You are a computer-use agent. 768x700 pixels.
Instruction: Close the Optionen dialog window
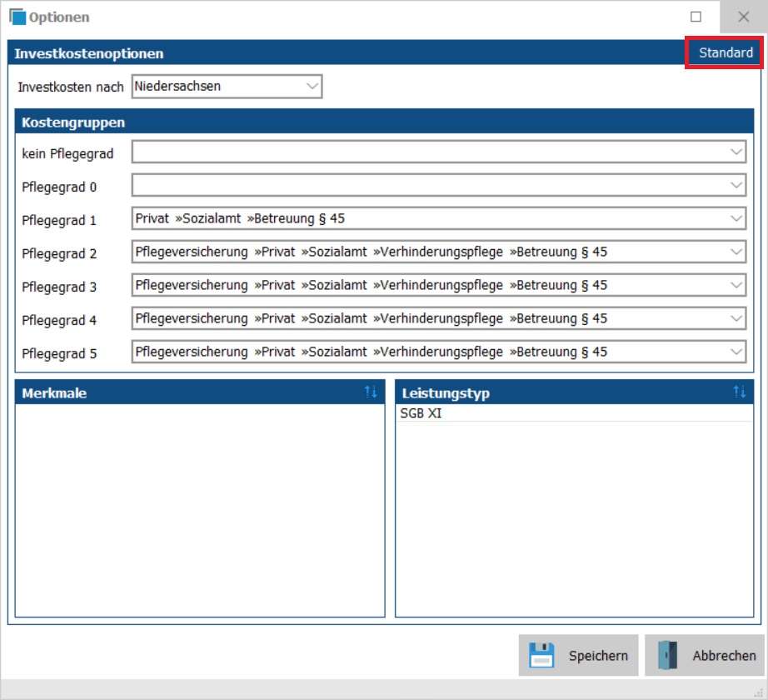743,17
